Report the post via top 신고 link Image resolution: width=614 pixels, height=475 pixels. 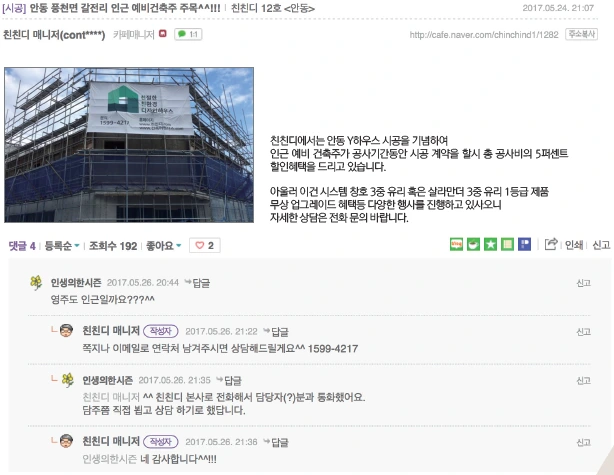(x=601, y=245)
